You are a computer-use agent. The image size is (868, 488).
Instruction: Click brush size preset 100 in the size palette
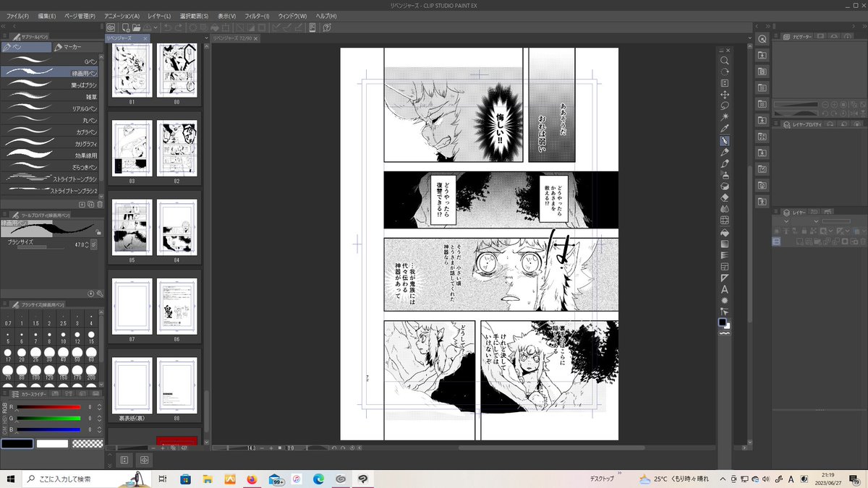coord(35,371)
